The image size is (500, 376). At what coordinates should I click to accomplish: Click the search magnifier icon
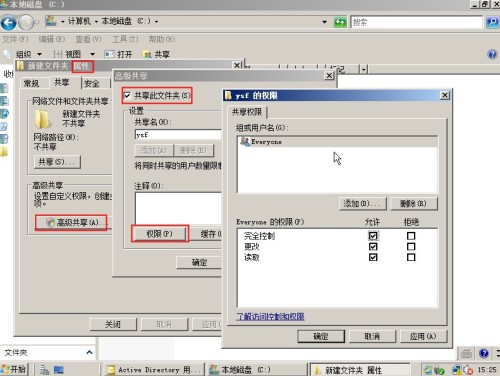tap(492, 22)
